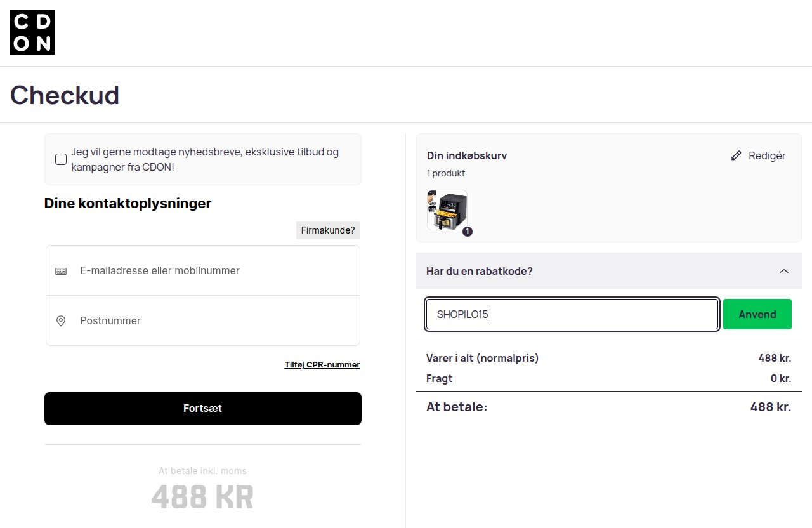
Task: Click the 'Din indkøbskurv' heading
Action: pyautogui.click(x=467, y=155)
